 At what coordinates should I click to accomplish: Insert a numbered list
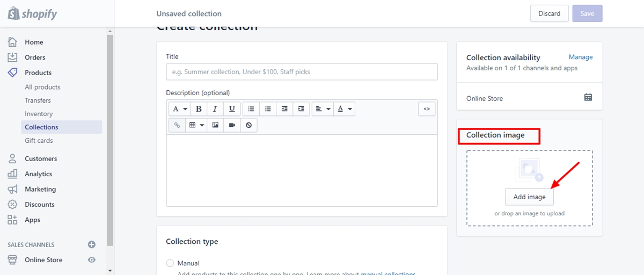point(268,109)
